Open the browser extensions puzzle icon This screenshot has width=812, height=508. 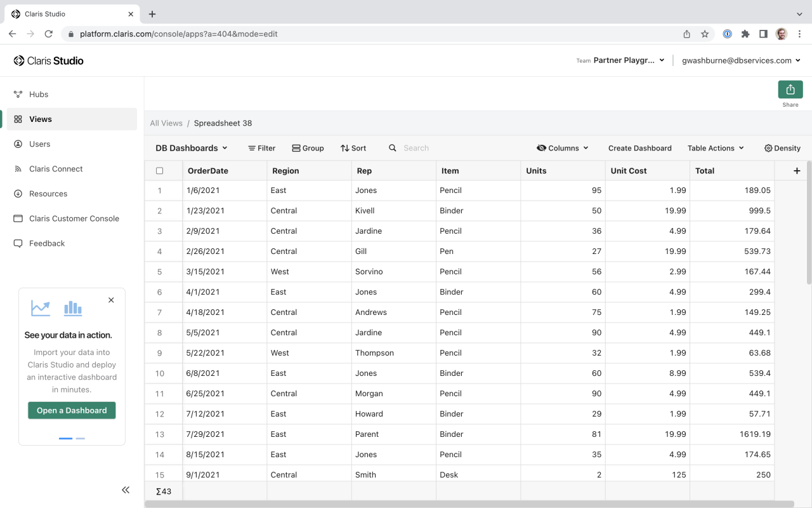tap(745, 34)
